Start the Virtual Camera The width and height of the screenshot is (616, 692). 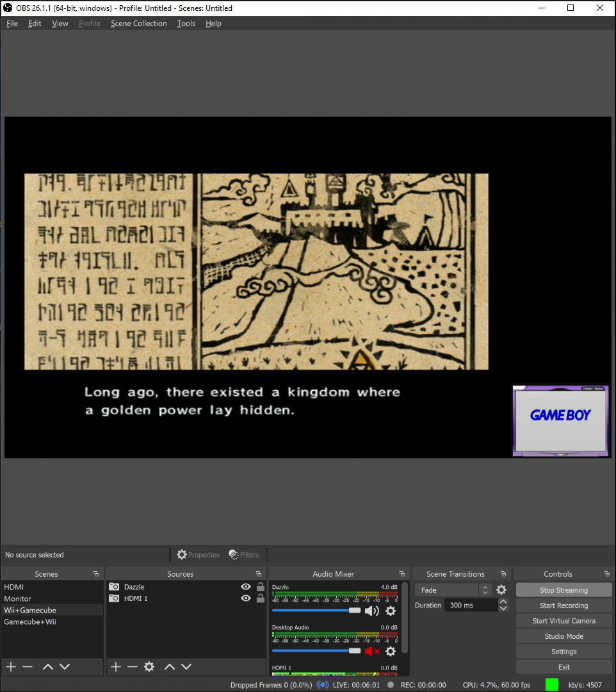coord(563,621)
